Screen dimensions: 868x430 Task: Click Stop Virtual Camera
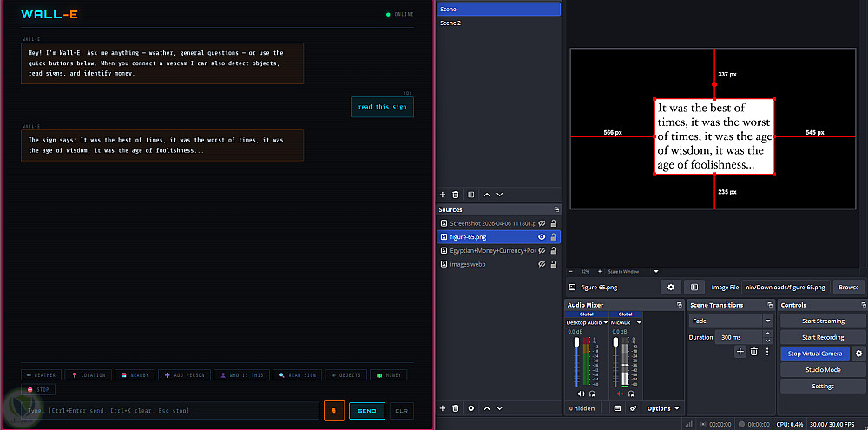point(815,353)
